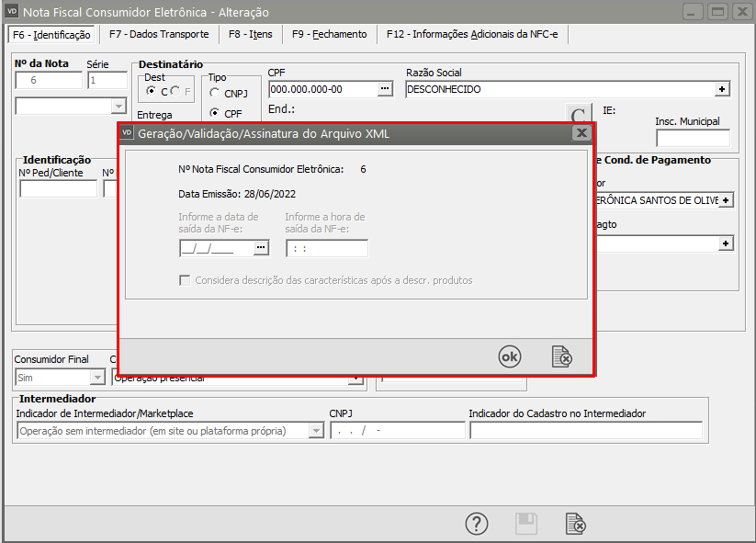Click the CPF lookup ellipsis button
Image resolution: width=756 pixels, height=543 pixels.
tap(385, 89)
